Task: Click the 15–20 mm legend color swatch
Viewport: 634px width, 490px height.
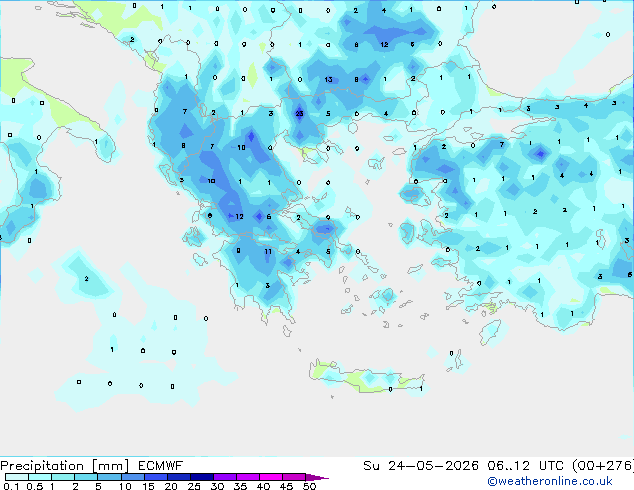Action: [x=156, y=477]
